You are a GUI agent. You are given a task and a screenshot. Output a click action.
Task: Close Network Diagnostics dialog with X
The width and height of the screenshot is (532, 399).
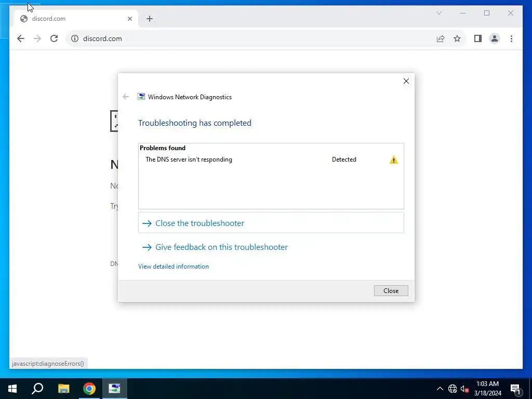point(406,81)
